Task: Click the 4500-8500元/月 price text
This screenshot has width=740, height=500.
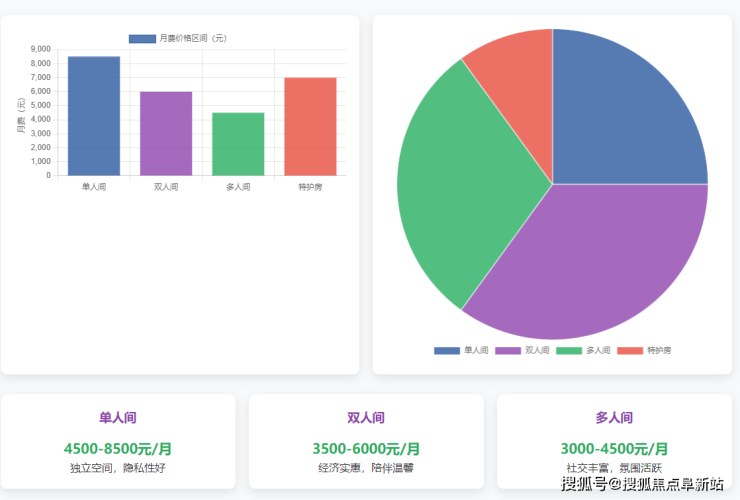Action: click(x=118, y=449)
